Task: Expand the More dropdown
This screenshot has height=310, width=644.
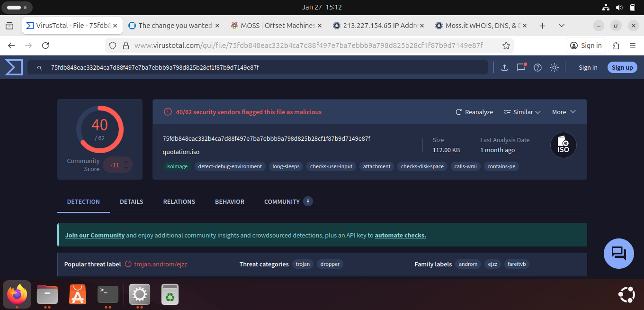Action: click(x=563, y=112)
